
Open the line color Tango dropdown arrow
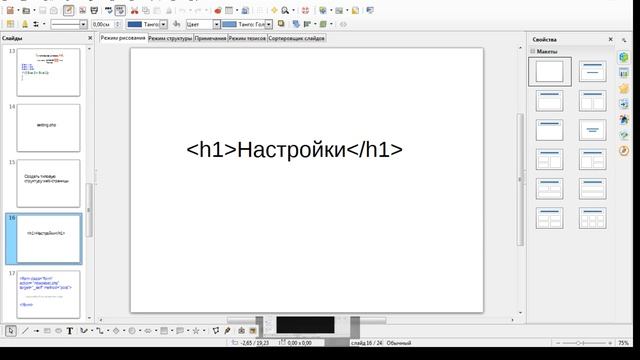pyautogui.click(x=163, y=24)
